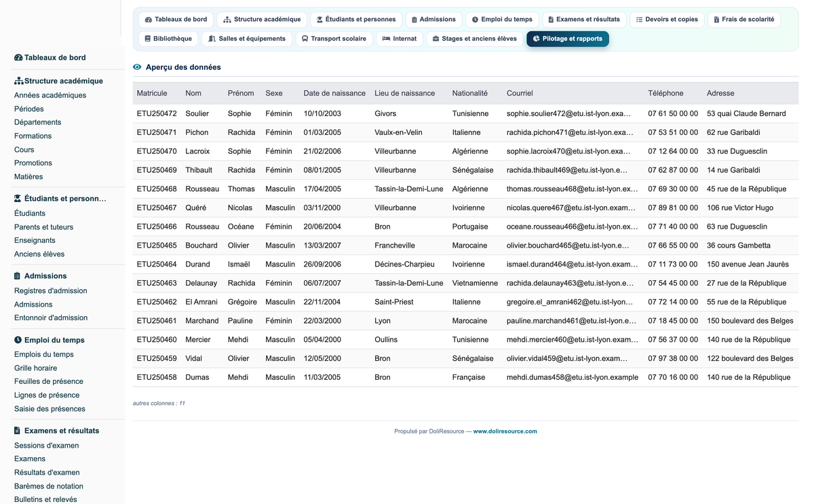Open Enseignants sidebar link
814x504 pixels.
(35, 241)
